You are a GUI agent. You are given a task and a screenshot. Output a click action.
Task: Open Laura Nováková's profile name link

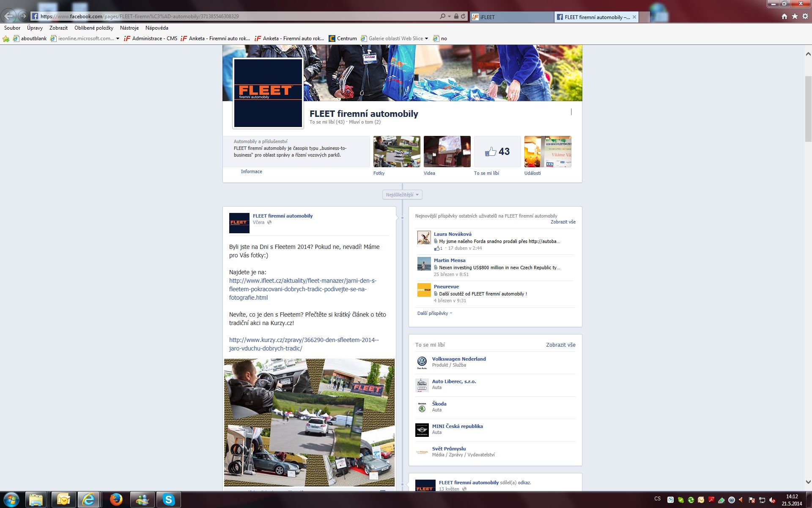[x=453, y=234]
